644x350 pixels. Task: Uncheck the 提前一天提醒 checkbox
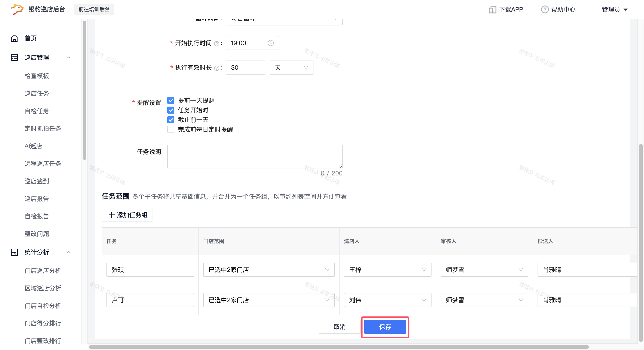(x=171, y=100)
